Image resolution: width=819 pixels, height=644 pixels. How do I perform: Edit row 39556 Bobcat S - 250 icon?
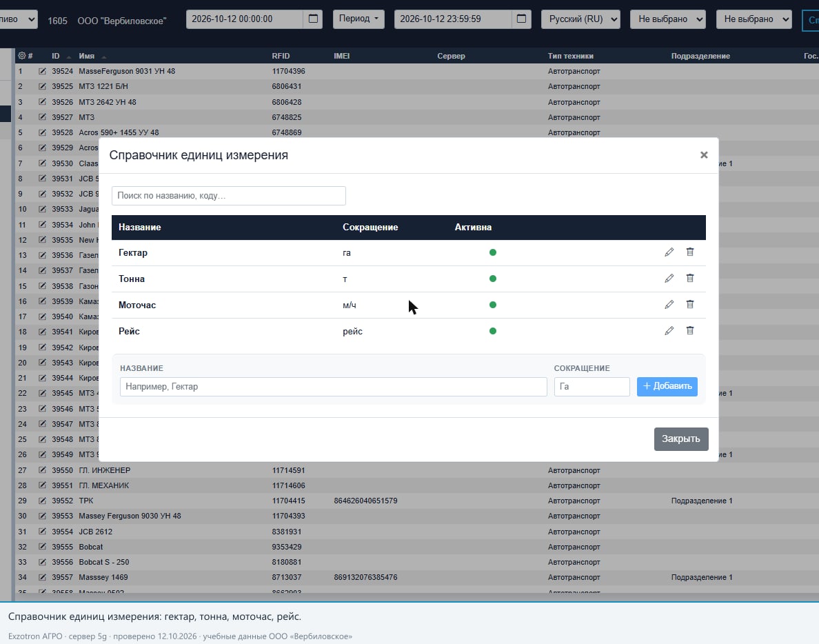point(42,562)
